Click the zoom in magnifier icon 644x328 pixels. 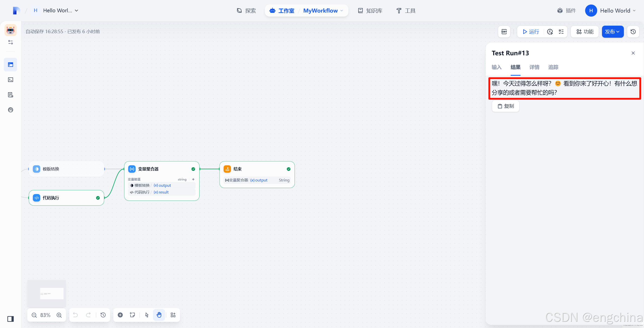coord(59,315)
